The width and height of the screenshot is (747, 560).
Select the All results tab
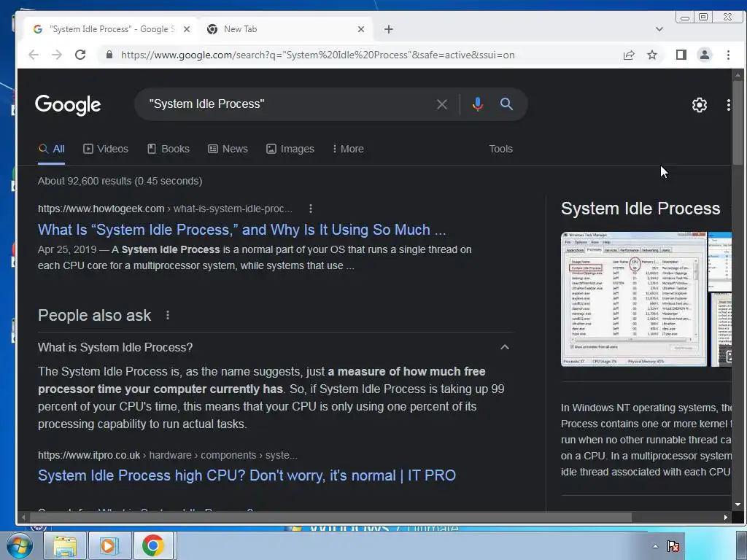point(52,149)
